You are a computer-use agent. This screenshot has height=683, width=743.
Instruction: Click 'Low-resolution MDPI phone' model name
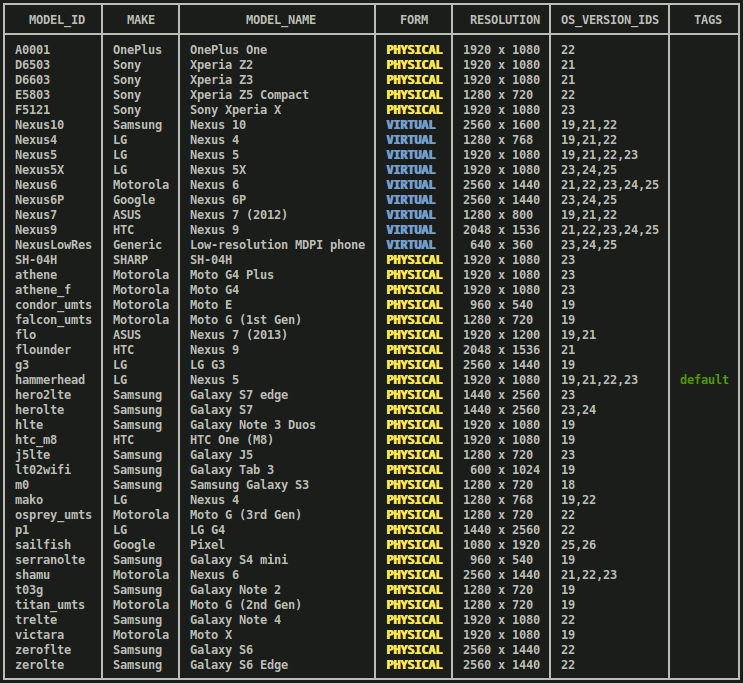click(x=277, y=245)
